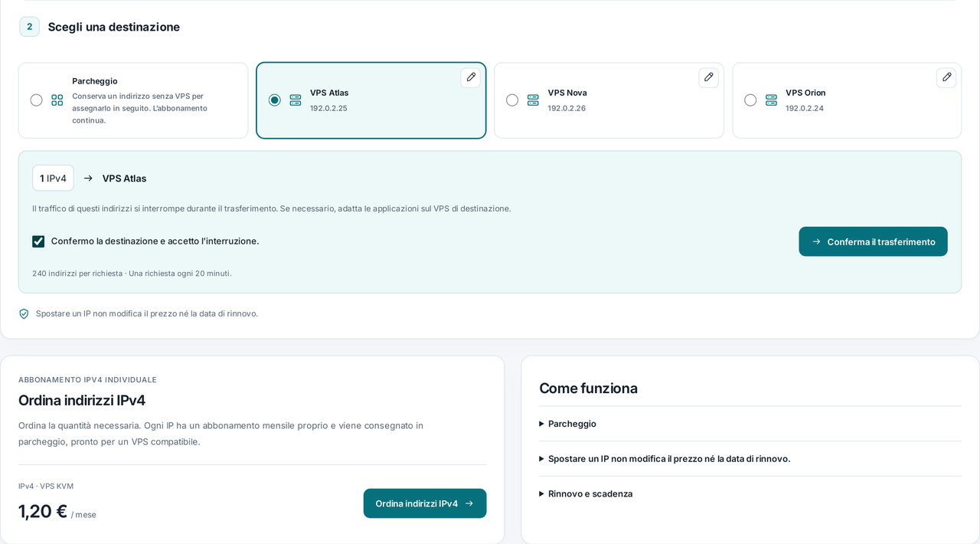Click the IP address 192.0.2.26

click(x=567, y=108)
